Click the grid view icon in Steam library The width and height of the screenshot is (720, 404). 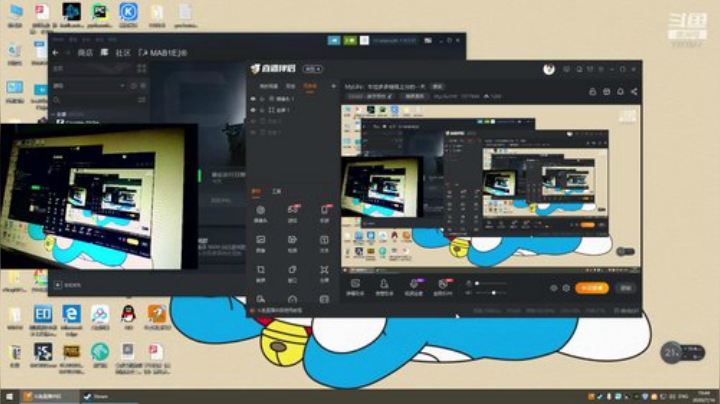(141, 69)
